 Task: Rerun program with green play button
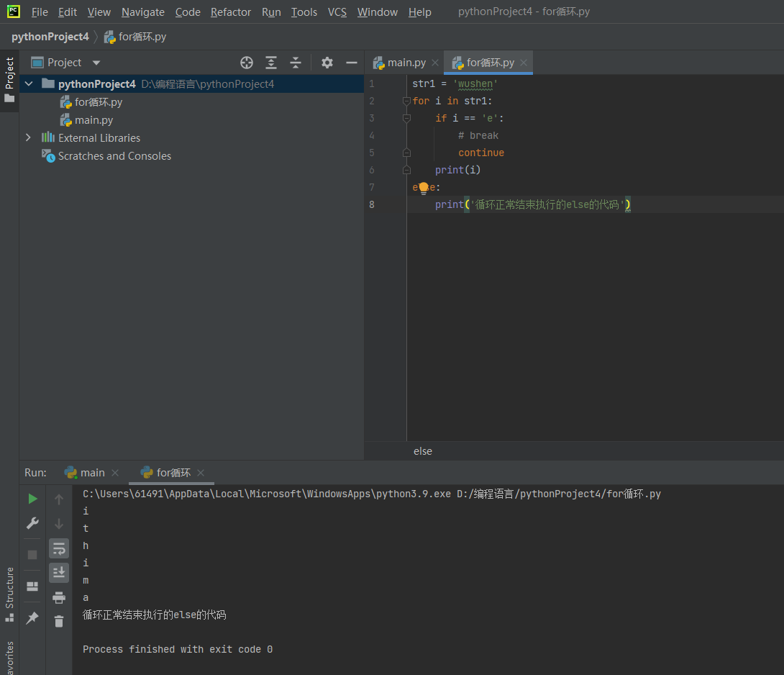click(x=32, y=499)
